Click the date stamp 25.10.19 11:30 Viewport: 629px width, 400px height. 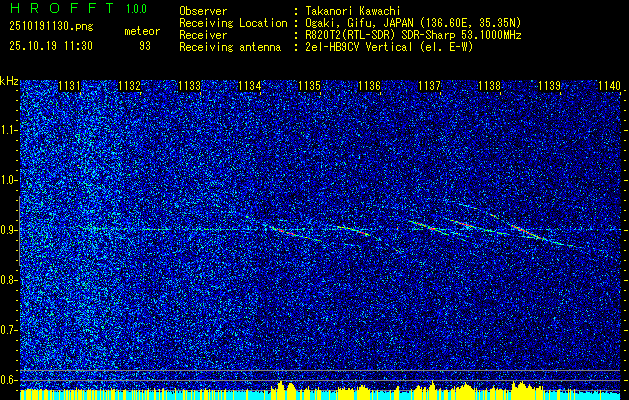51,46
